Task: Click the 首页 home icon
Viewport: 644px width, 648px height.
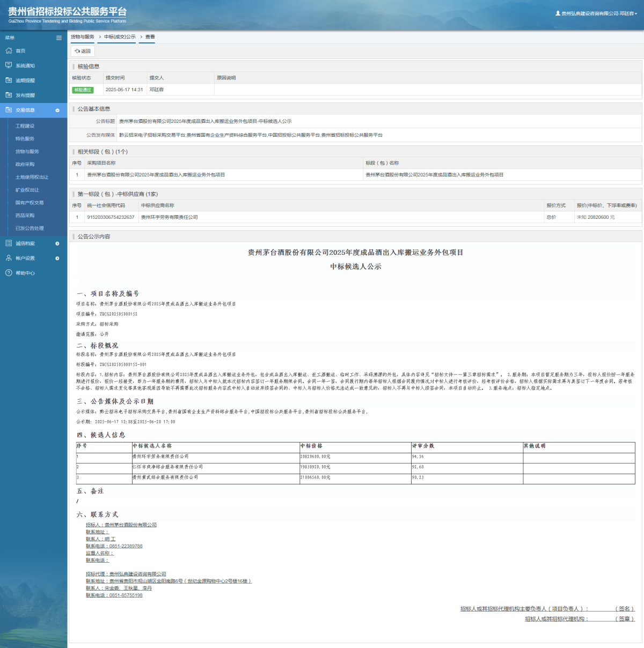Action: 9,50
